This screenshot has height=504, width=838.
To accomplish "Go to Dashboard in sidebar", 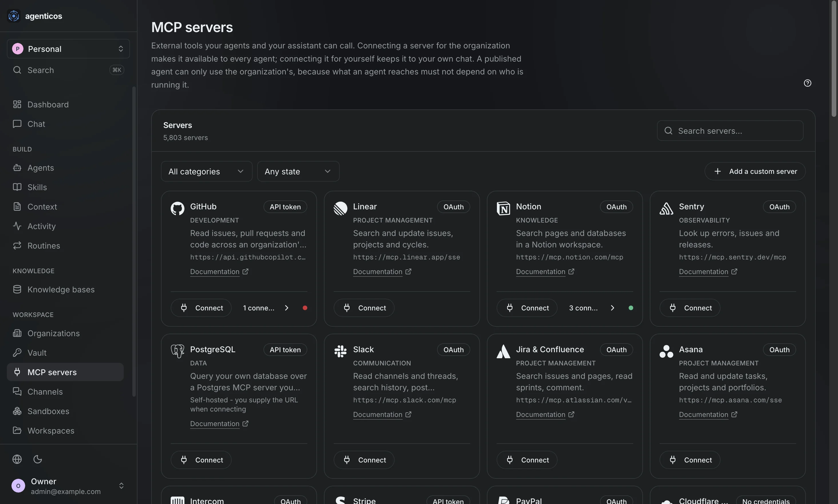I will (x=65, y=104).
